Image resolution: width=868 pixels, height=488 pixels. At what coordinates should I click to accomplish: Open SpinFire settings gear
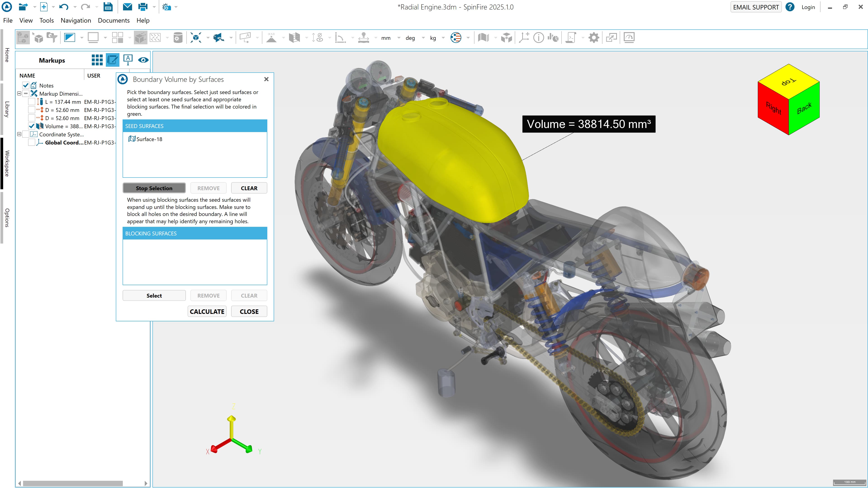(594, 37)
